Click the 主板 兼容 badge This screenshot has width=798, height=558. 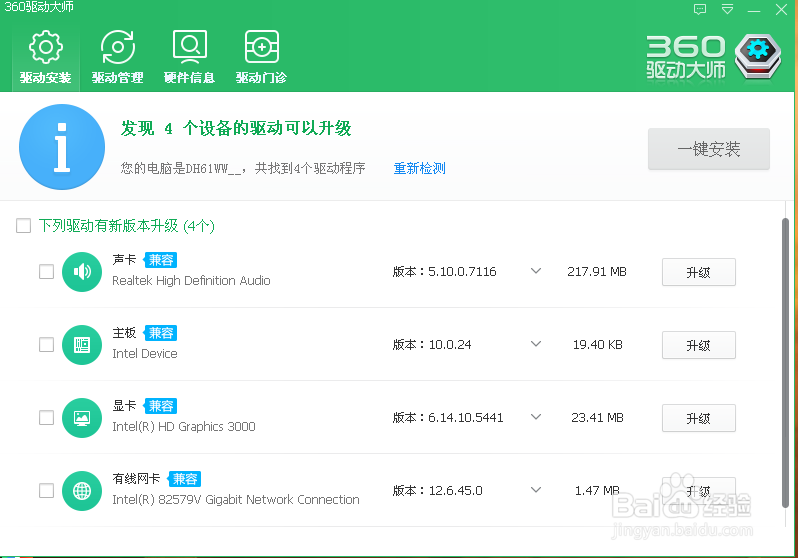160,333
